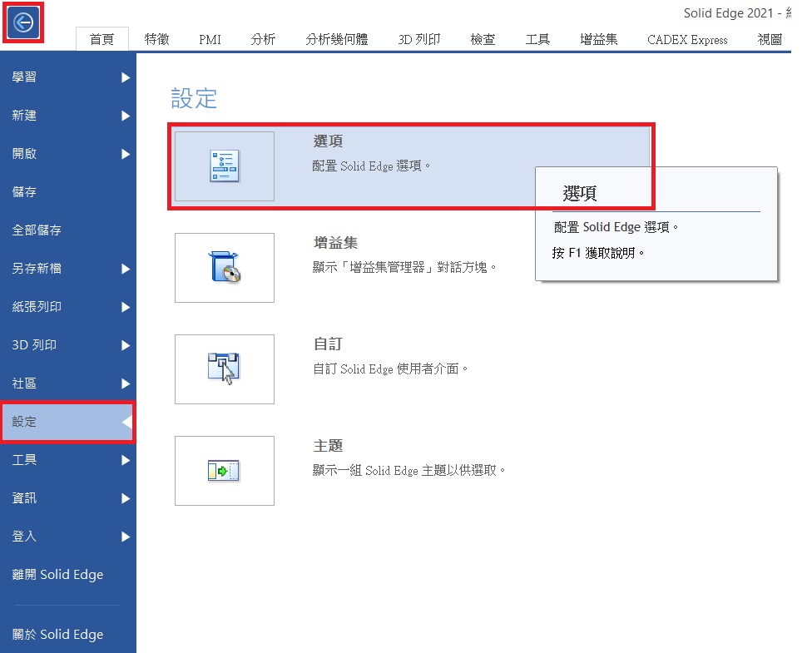Open the 登入 sidebar menu
This screenshot has width=812, height=653.
68,537
